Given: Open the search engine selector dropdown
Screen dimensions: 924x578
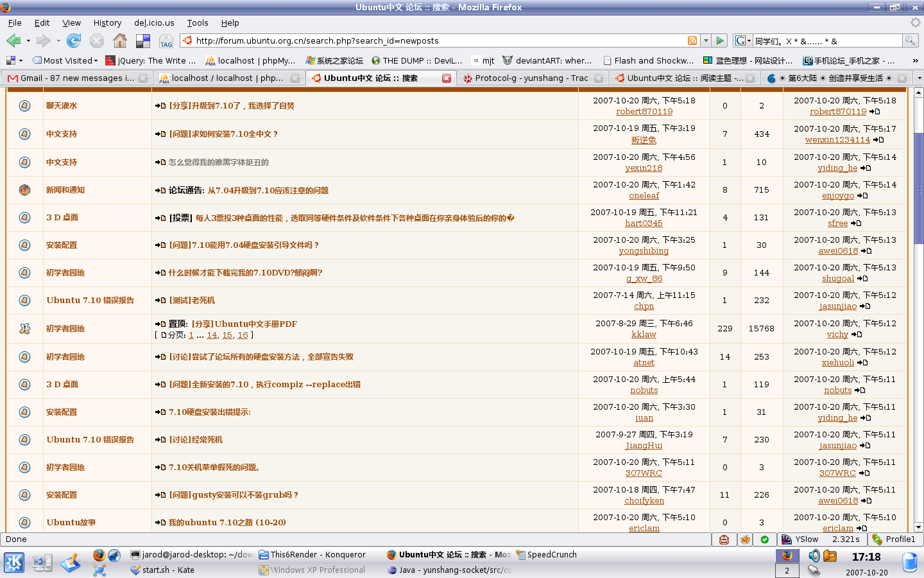Looking at the screenshot, I should point(742,40).
